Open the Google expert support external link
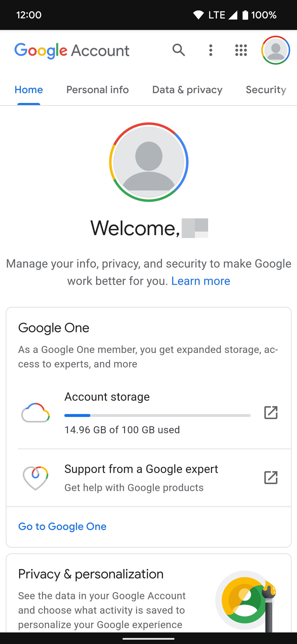This screenshot has width=297, height=644. (271, 477)
